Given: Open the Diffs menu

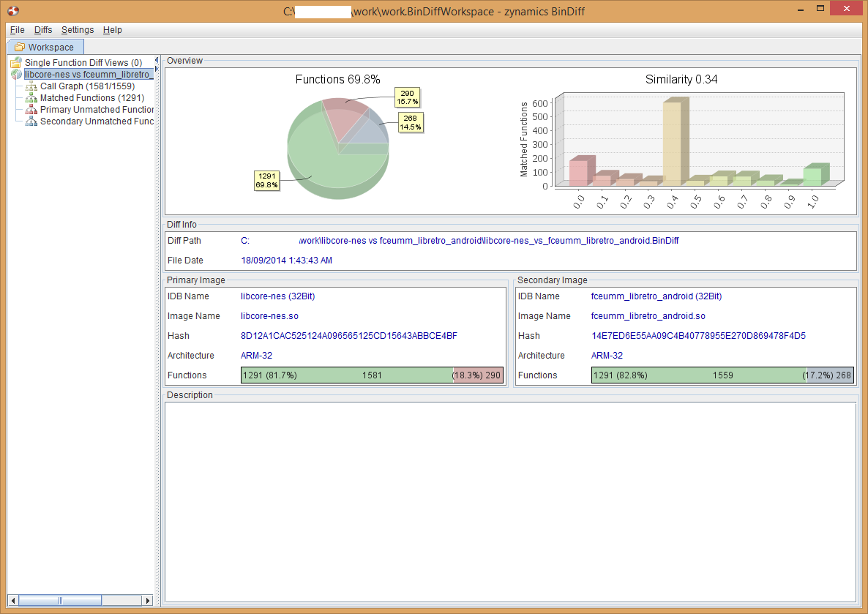Looking at the screenshot, I should (x=43, y=30).
